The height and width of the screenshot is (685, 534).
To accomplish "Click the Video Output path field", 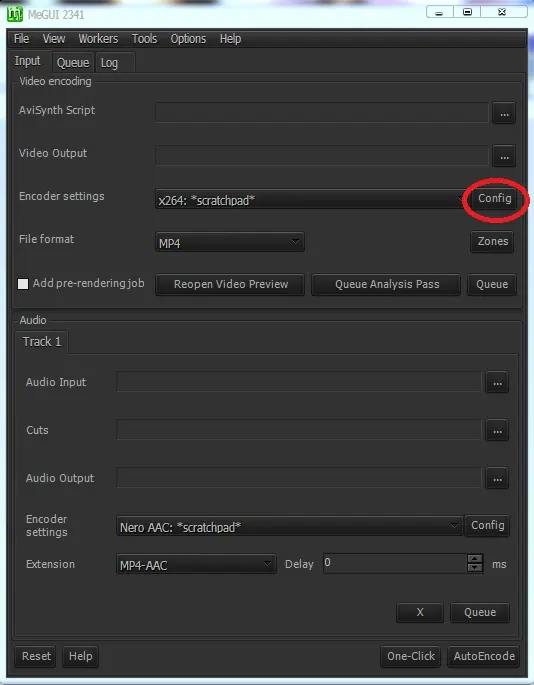I will click(322, 155).
